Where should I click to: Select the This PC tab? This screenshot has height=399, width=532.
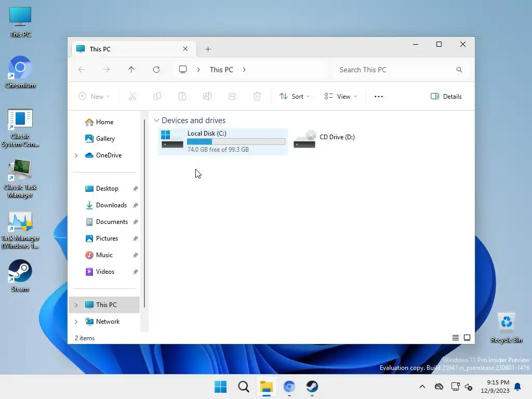pos(134,49)
